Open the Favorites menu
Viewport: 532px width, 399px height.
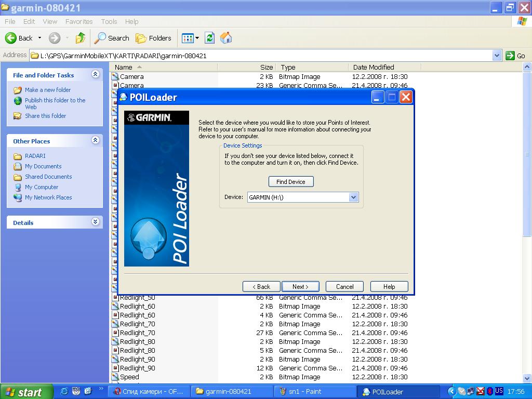pos(79,22)
